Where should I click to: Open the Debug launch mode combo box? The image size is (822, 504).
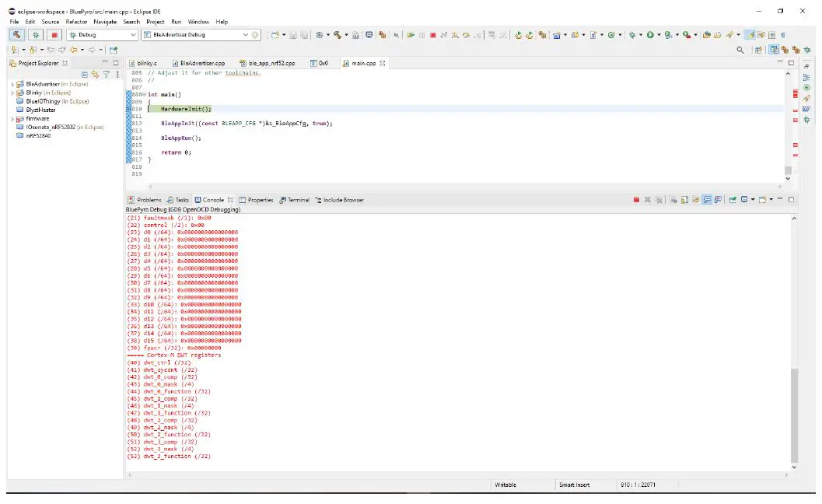pos(103,35)
